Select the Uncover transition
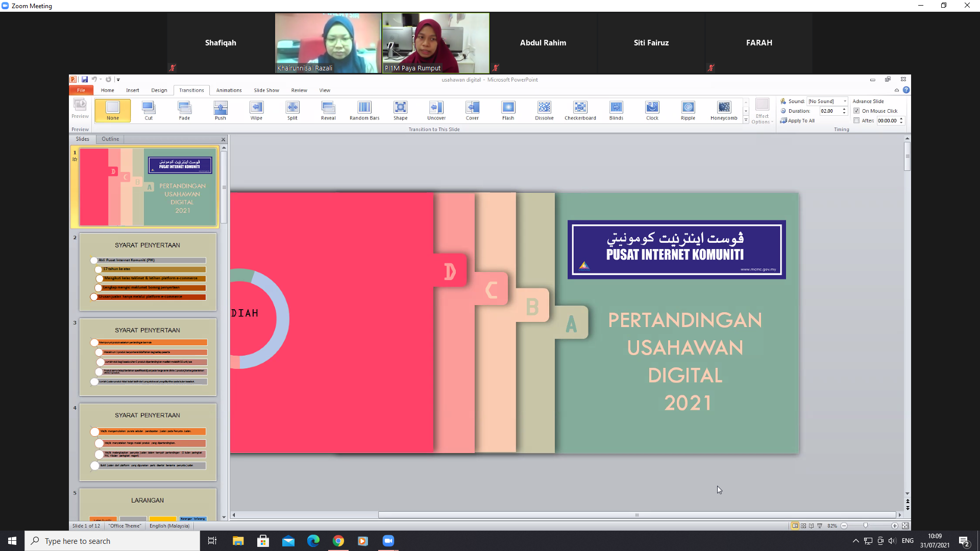Screen dimensions: 980x551 (x=436, y=110)
